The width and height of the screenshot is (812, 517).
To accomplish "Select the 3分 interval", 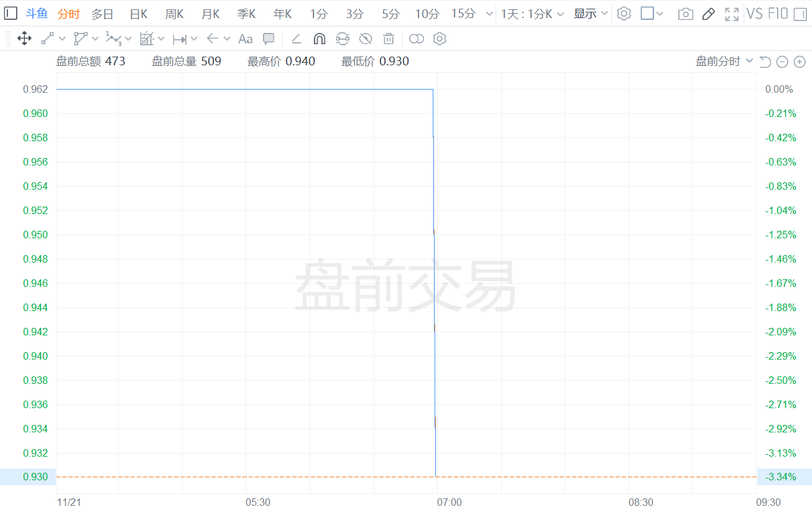I will coord(355,14).
